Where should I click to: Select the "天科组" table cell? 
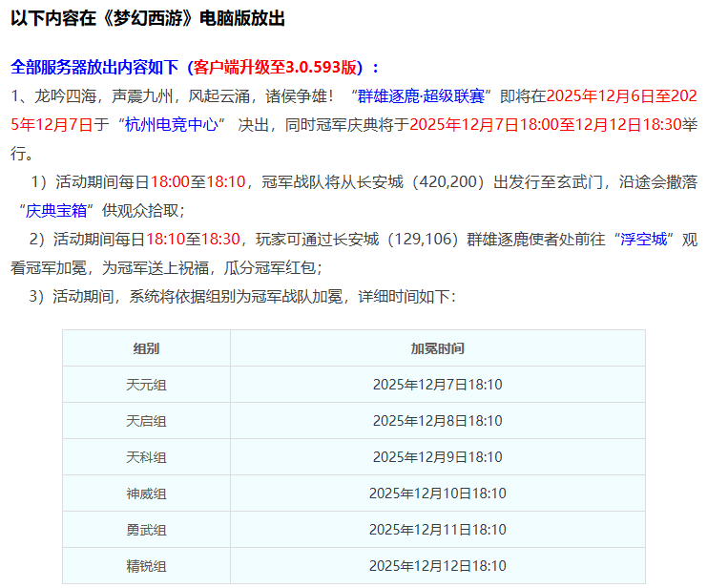coord(146,457)
